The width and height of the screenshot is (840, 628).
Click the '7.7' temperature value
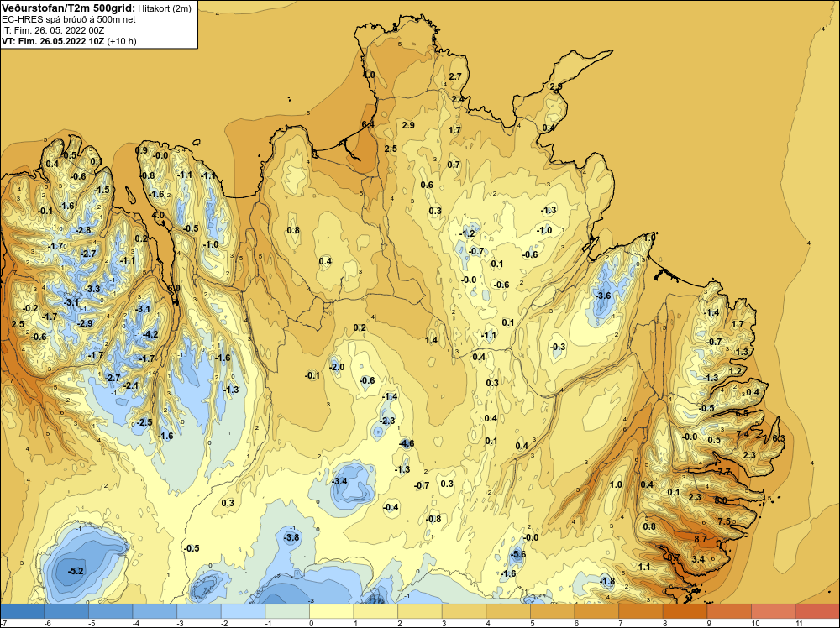point(724,472)
